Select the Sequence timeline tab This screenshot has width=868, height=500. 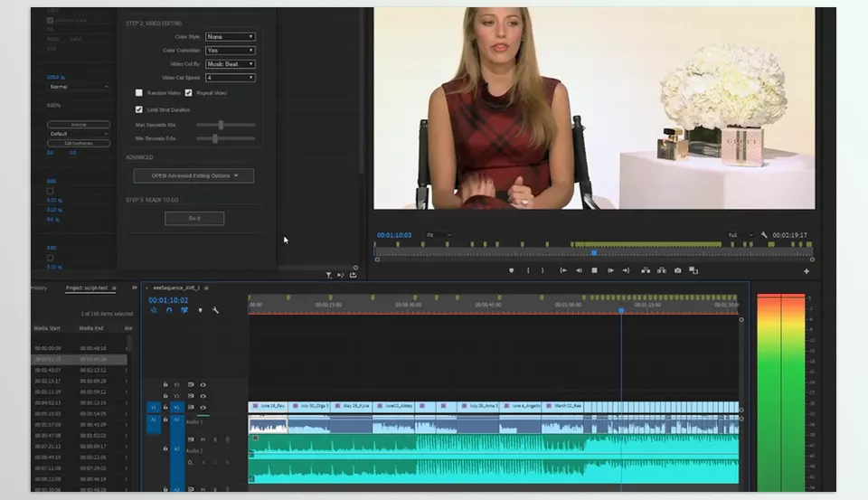click(x=176, y=288)
